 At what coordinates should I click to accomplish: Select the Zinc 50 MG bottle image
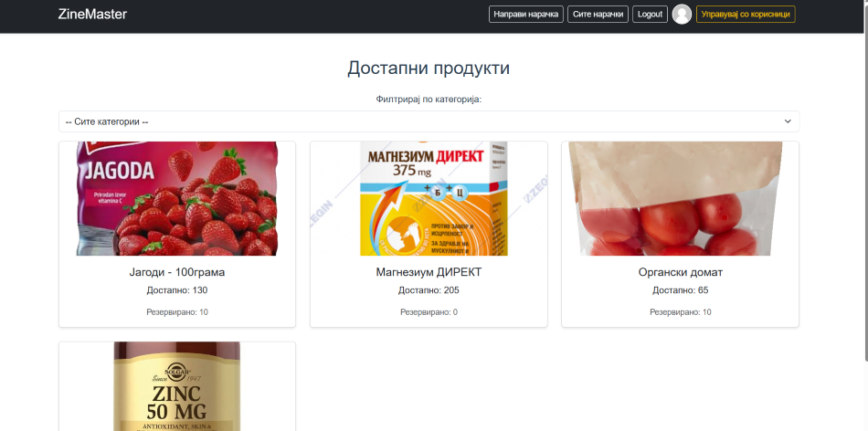pyautogui.click(x=177, y=386)
